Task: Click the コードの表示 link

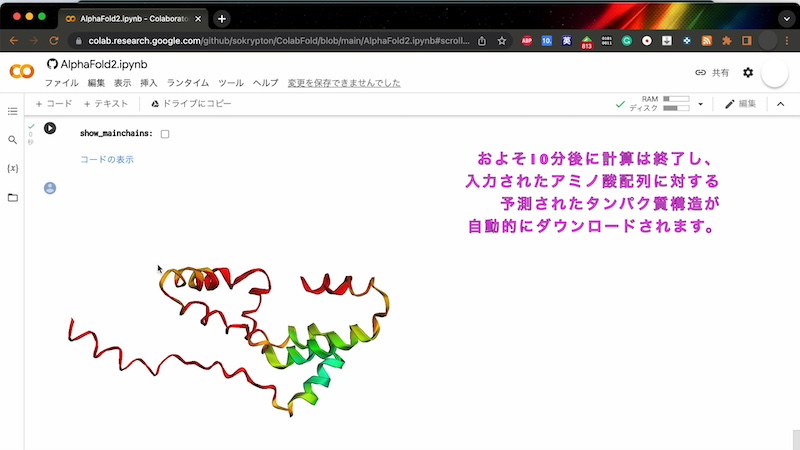Action: click(107, 160)
